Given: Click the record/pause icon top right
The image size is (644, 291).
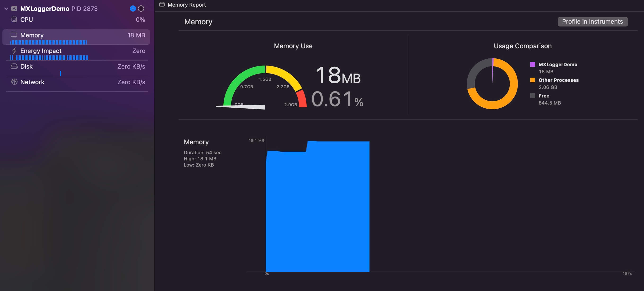Looking at the screenshot, I should click(x=141, y=8).
